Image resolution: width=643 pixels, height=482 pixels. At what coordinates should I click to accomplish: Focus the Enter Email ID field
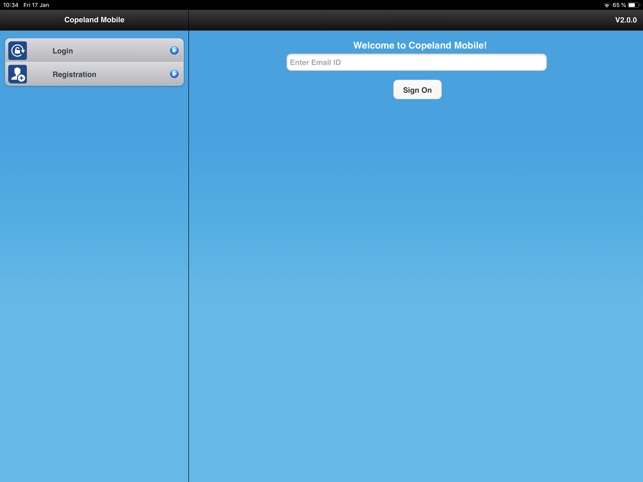click(417, 62)
